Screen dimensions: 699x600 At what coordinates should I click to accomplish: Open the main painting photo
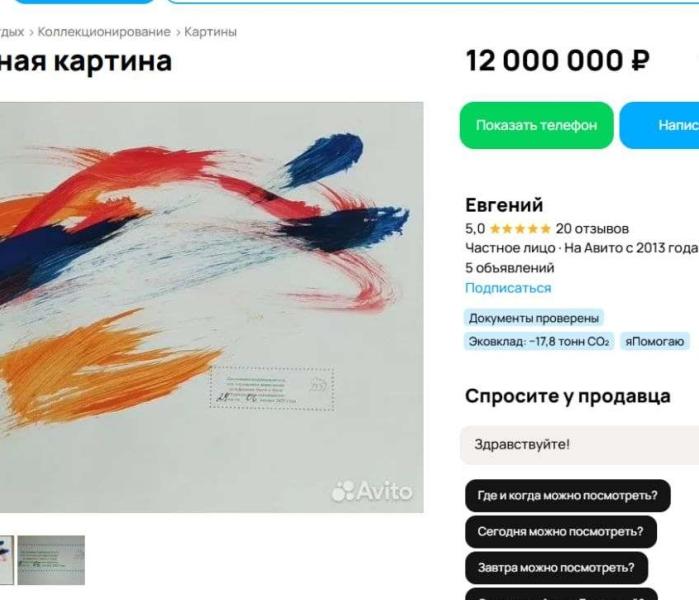(212, 308)
